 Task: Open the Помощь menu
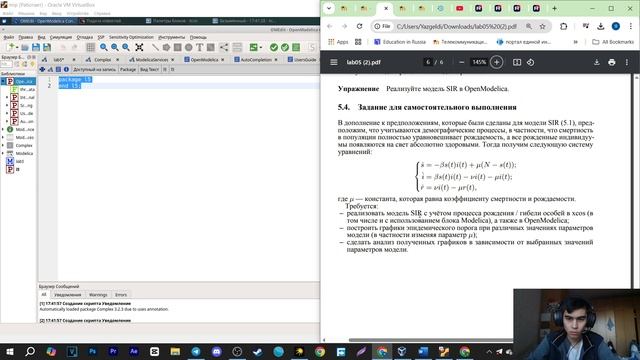tap(198, 37)
